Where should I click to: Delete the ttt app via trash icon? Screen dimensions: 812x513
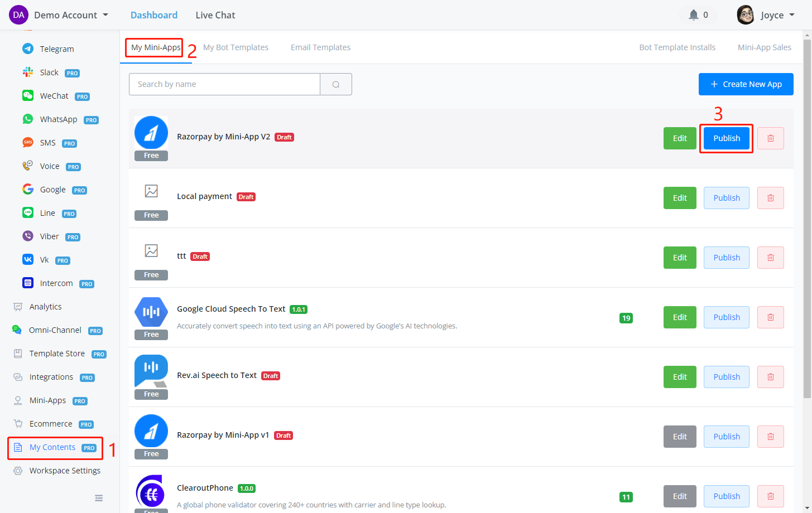pyautogui.click(x=771, y=258)
